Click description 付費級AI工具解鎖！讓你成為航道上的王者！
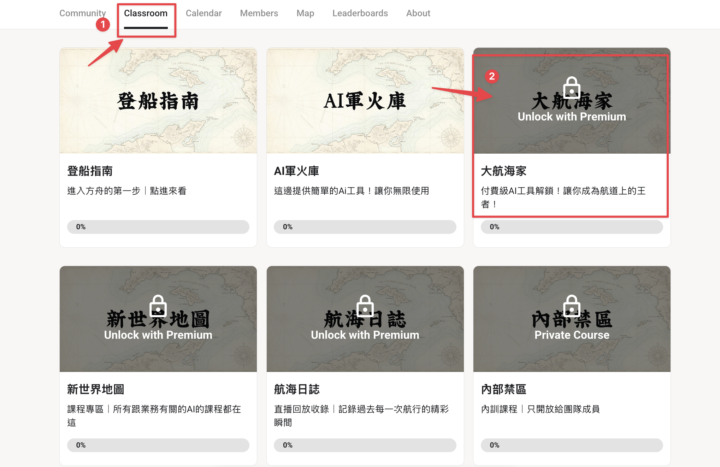The image size is (720, 467). click(563, 197)
